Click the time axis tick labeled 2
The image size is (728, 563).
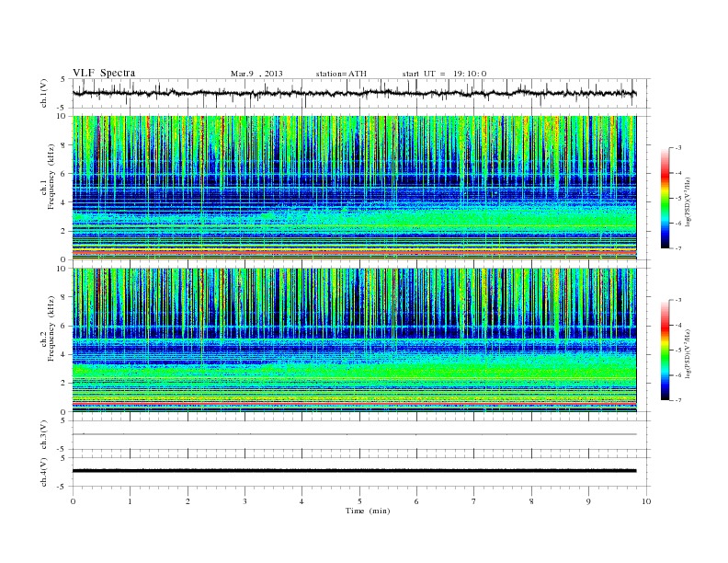click(188, 501)
